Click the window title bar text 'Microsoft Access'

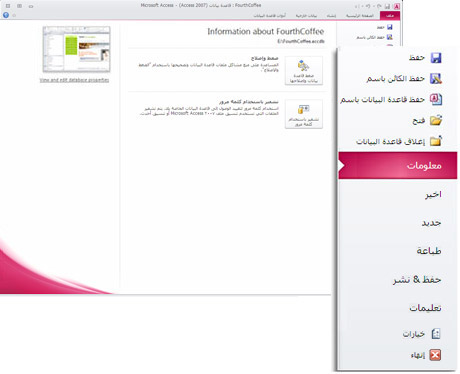(157, 5)
